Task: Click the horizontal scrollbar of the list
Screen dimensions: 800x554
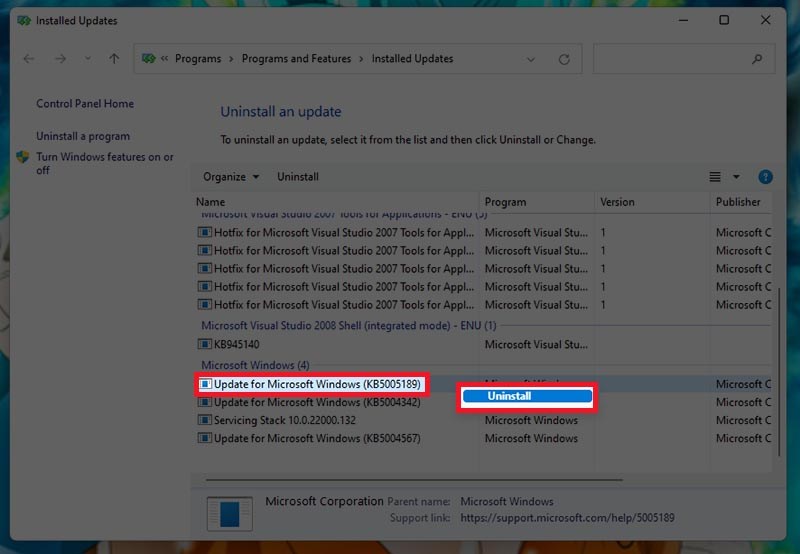Action: coord(414,480)
